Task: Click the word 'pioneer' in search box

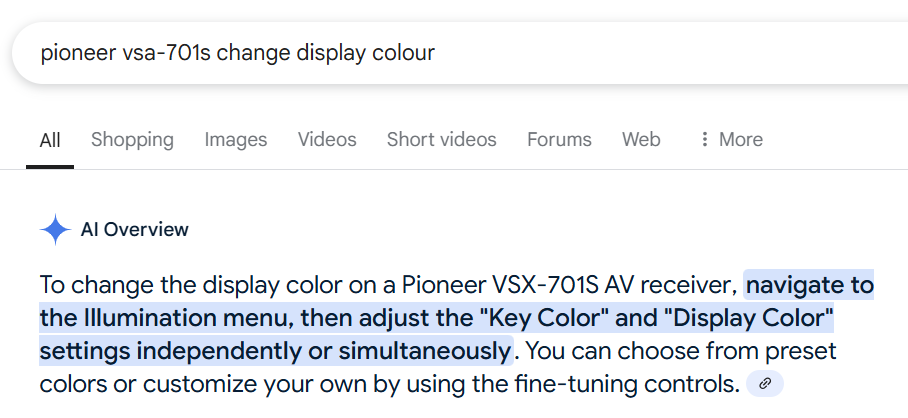Action: (78, 53)
